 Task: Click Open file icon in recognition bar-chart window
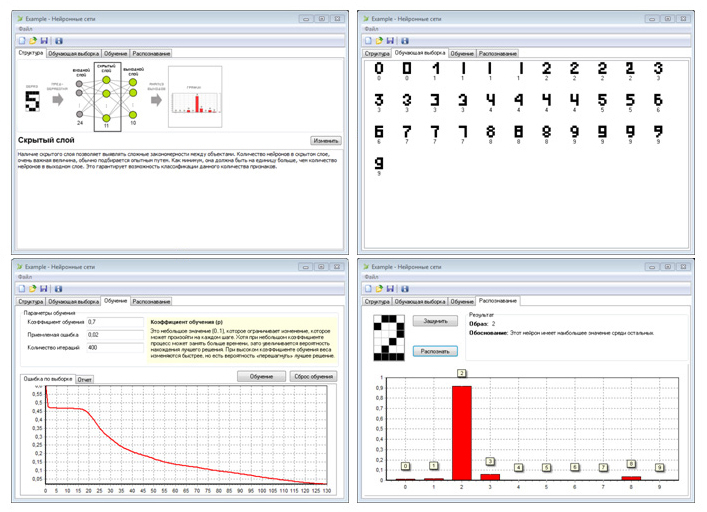pos(379,288)
